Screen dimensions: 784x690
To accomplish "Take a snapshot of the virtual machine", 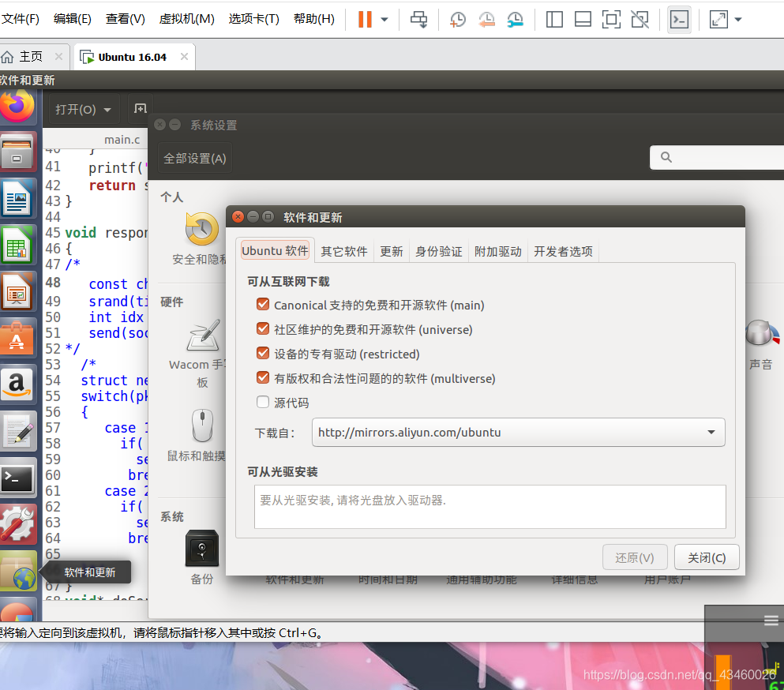I will point(457,20).
